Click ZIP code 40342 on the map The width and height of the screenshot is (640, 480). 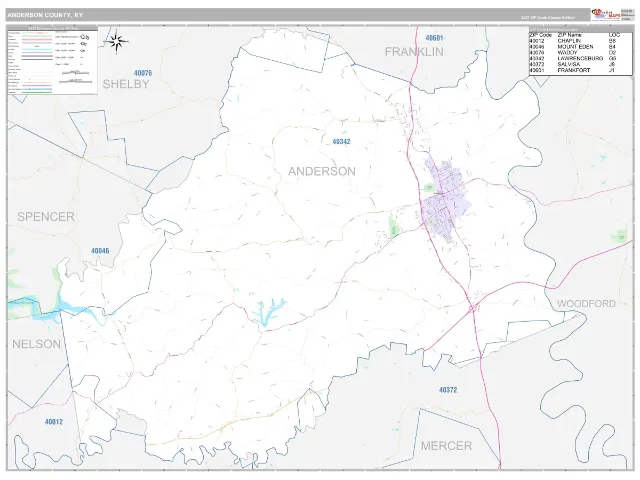341,142
